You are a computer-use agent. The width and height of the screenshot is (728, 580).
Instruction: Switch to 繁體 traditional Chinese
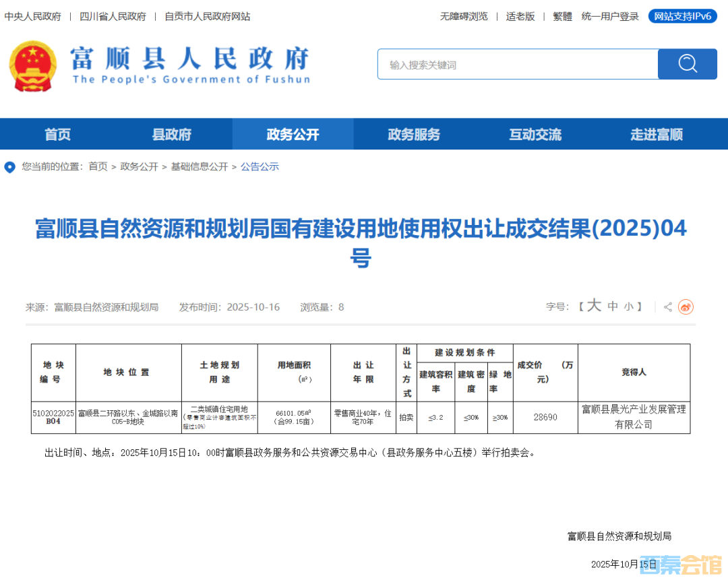click(562, 16)
